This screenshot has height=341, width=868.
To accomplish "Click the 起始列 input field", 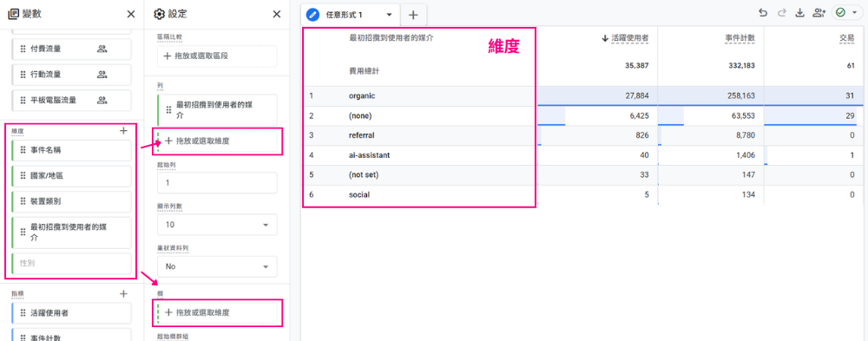I will (217, 183).
